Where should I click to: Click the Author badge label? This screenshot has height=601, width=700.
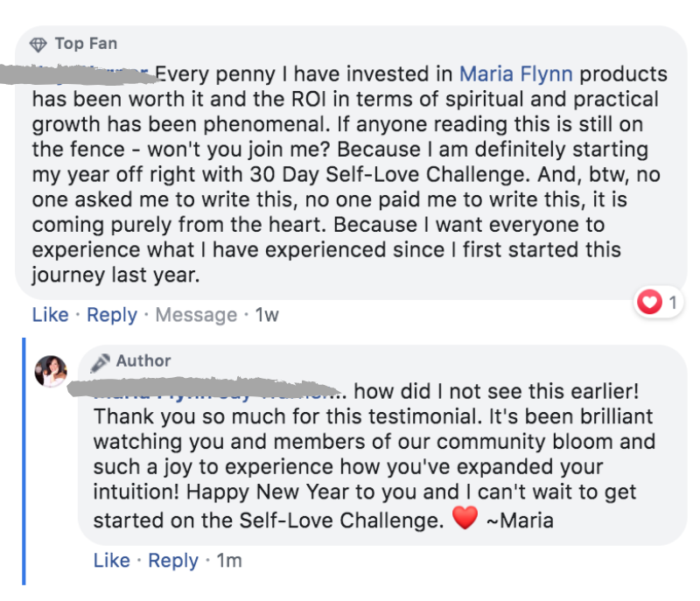tap(143, 361)
